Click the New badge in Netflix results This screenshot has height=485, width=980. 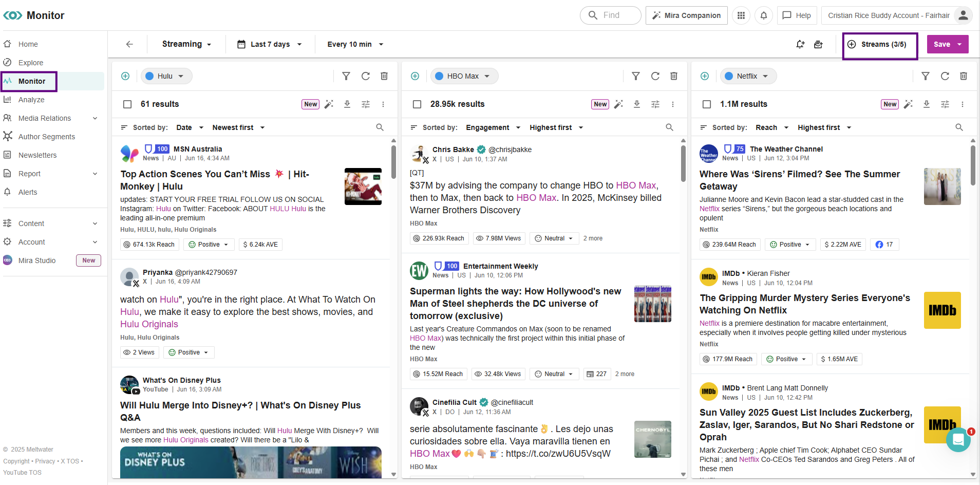point(890,104)
